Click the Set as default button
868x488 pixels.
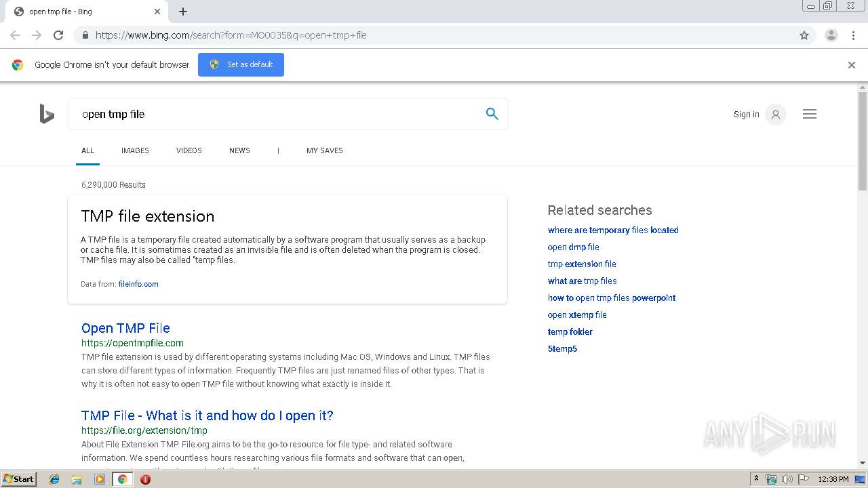241,64
